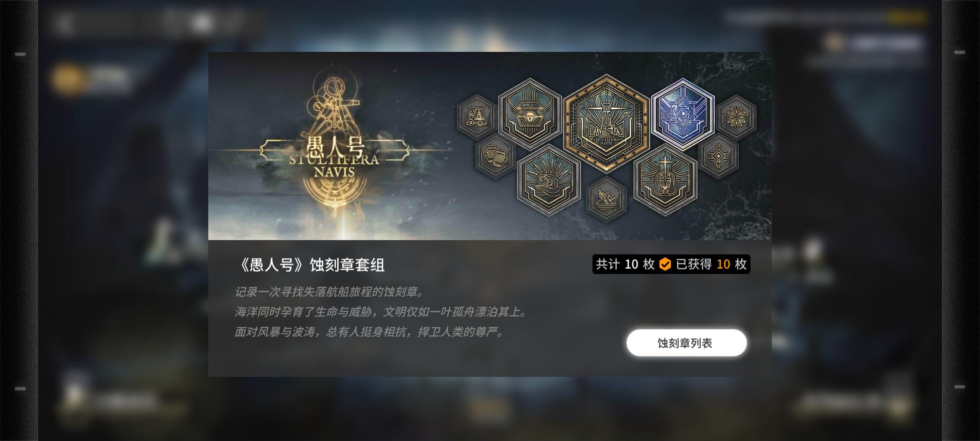Click the orange verified checkmark badge
Image resolution: width=980 pixels, height=441 pixels.
pyautogui.click(x=665, y=264)
